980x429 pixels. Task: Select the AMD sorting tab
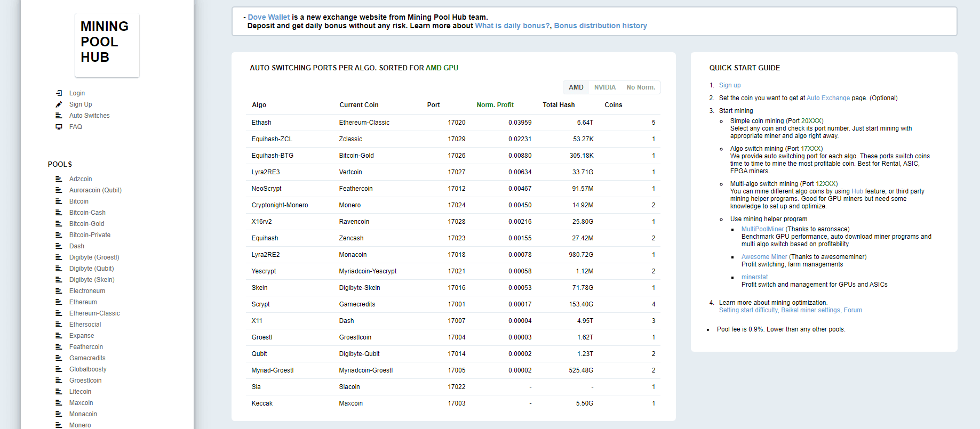pyautogui.click(x=576, y=87)
